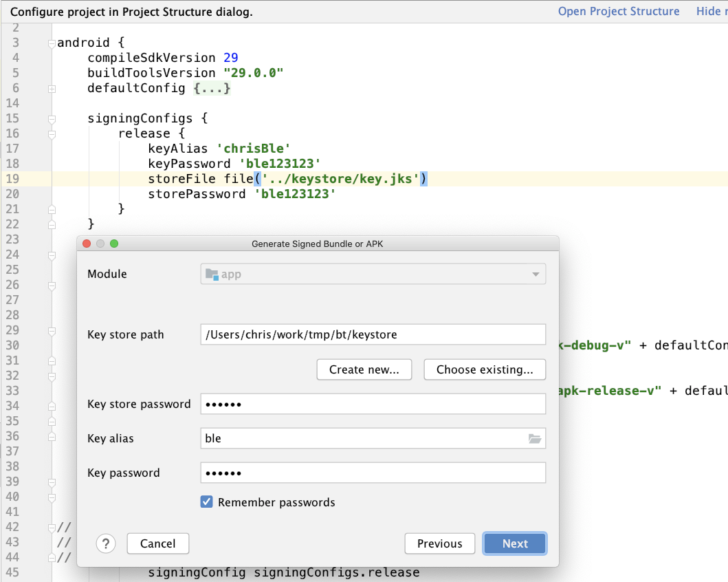Browse key aliases via folder icon
728x582 pixels.
pyautogui.click(x=535, y=438)
